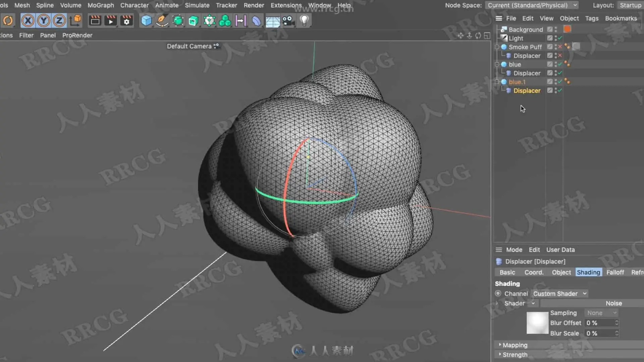
Task: Add a Cube primitive object
Action: click(x=146, y=21)
